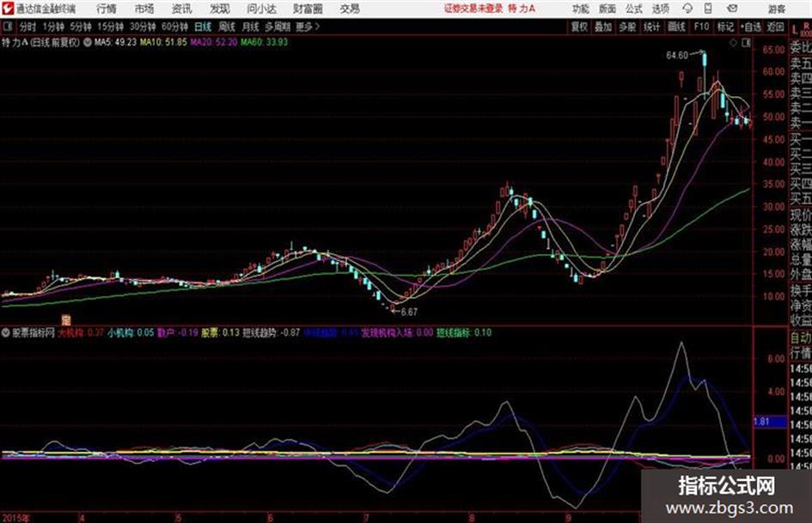Click the 统计 toolbar button
Viewport: 812px width, 523px height.
652,27
